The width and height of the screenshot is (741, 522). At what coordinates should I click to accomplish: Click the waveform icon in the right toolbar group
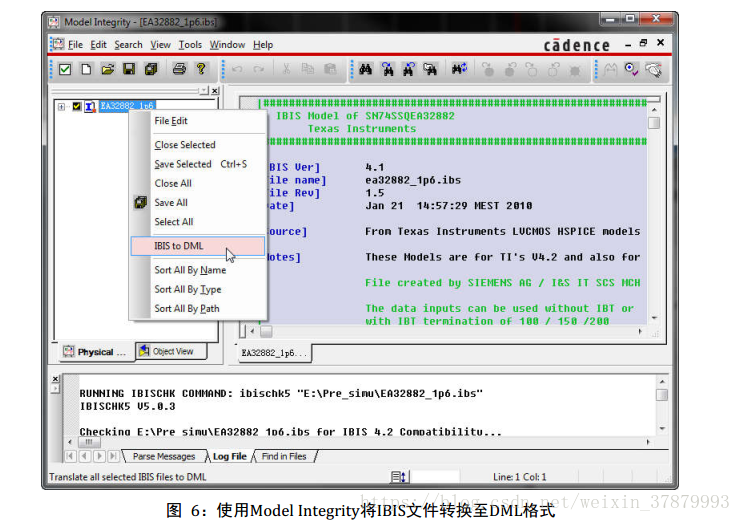610,70
